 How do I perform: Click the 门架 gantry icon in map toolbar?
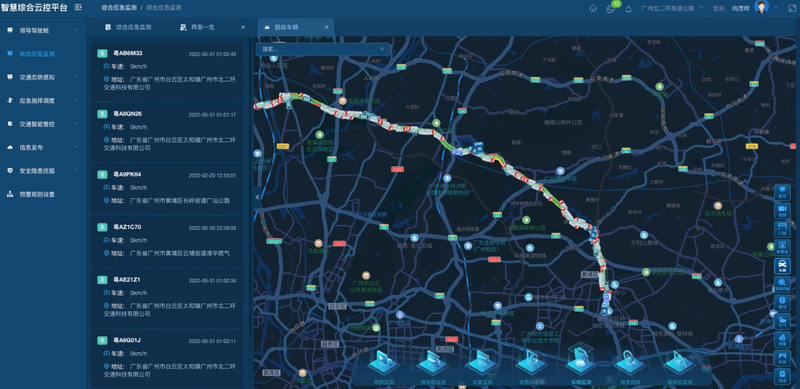click(782, 229)
